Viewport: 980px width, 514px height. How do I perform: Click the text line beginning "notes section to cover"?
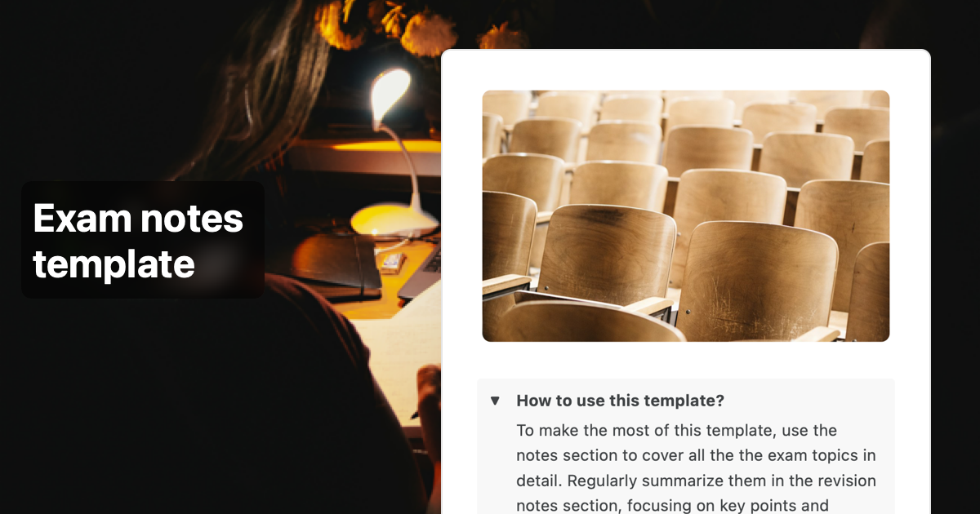click(x=696, y=455)
